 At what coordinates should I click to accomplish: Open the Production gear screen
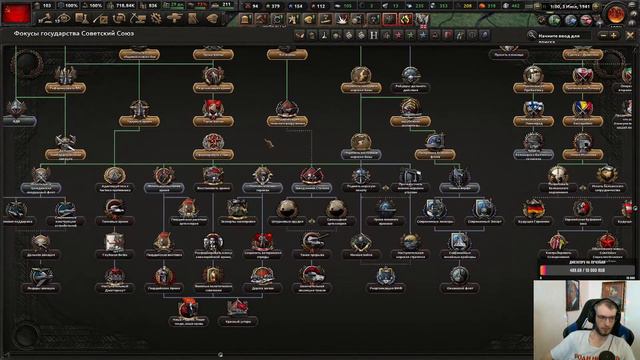coord(156,18)
